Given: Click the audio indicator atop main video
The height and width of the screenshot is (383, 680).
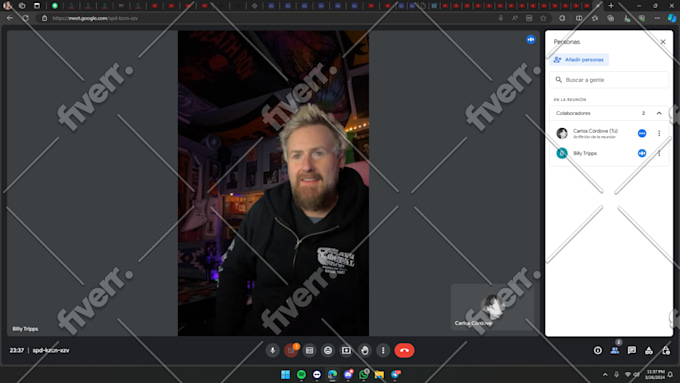Looking at the screenshot, I should 531,39.
